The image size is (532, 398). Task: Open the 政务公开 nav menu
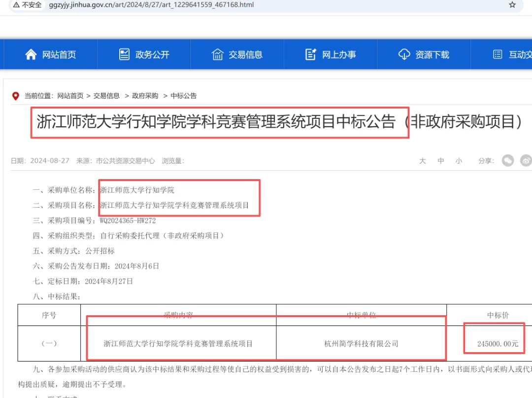pyautogui.click(x=144, y=54)
